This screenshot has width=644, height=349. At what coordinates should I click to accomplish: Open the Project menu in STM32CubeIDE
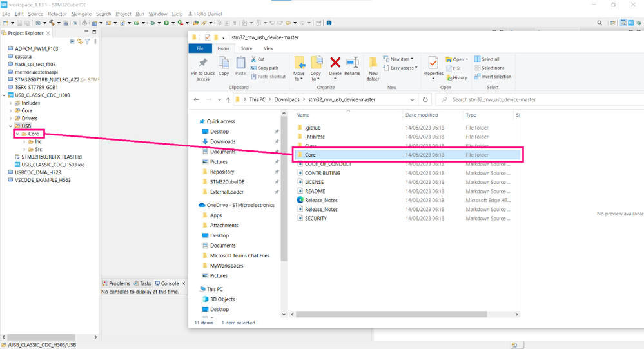pyautogui.click(x=123, y=14)
